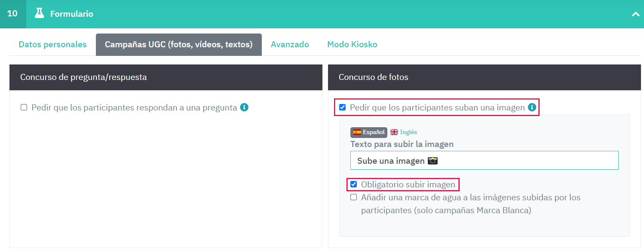Disable the Pedir que suban una imagen checkbox
The width and height of the screenshot is (644, 251).
pos(343,107)
